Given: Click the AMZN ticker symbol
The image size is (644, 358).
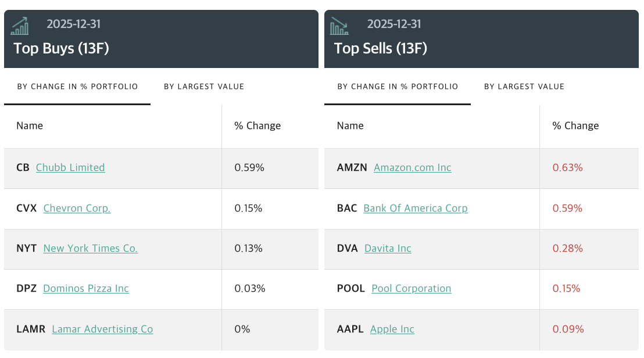Looking at the screenshot, I should click(x=352, y=167).
